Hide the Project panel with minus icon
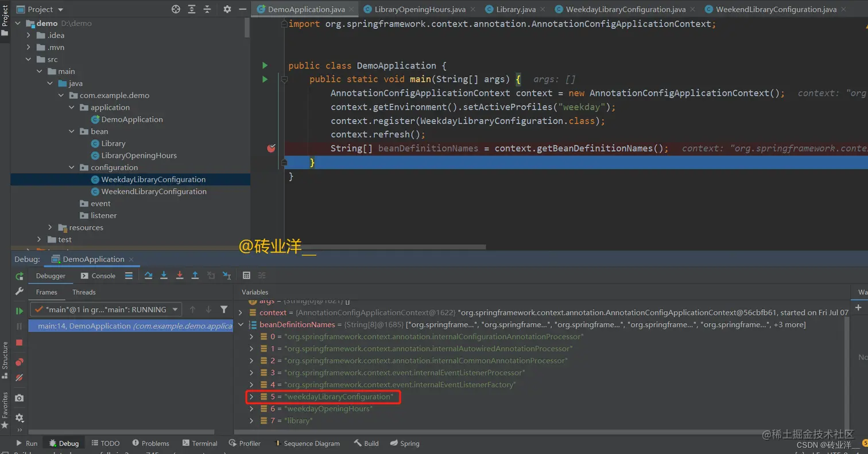 click(242, 9)
